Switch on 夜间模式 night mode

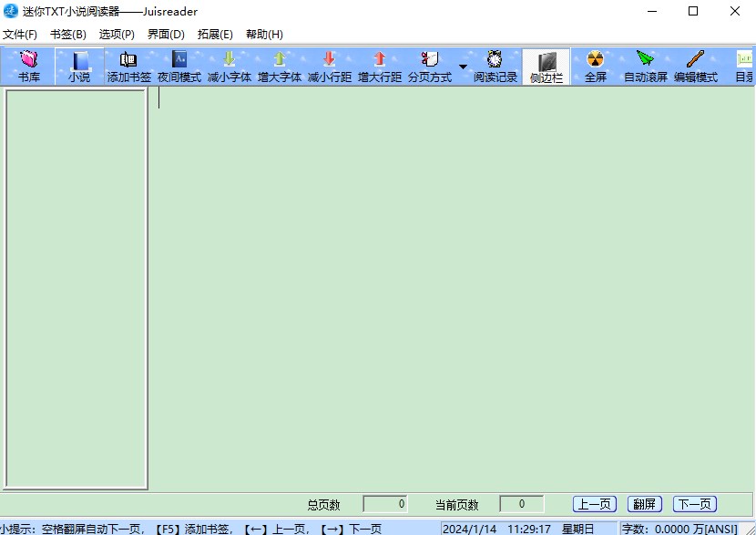click(x=179, y=67)
